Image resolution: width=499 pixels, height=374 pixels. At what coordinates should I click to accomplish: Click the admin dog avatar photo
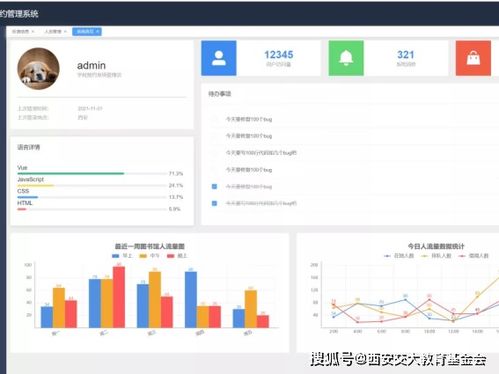pyautogui.click(x=39, y=69)
